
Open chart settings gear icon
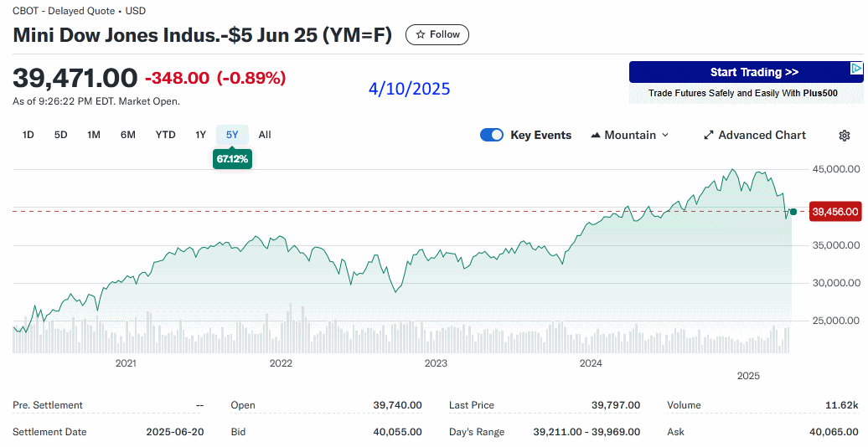click(845, 136)
